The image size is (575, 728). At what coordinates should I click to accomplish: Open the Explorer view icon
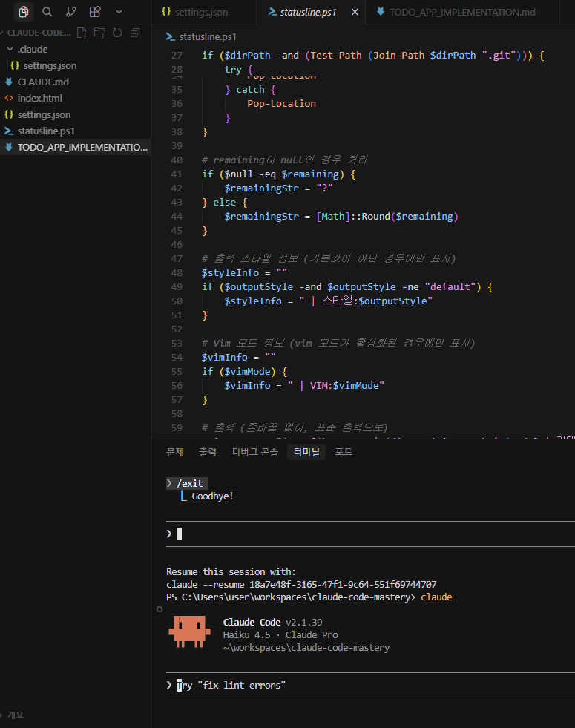tap(24, 12)
